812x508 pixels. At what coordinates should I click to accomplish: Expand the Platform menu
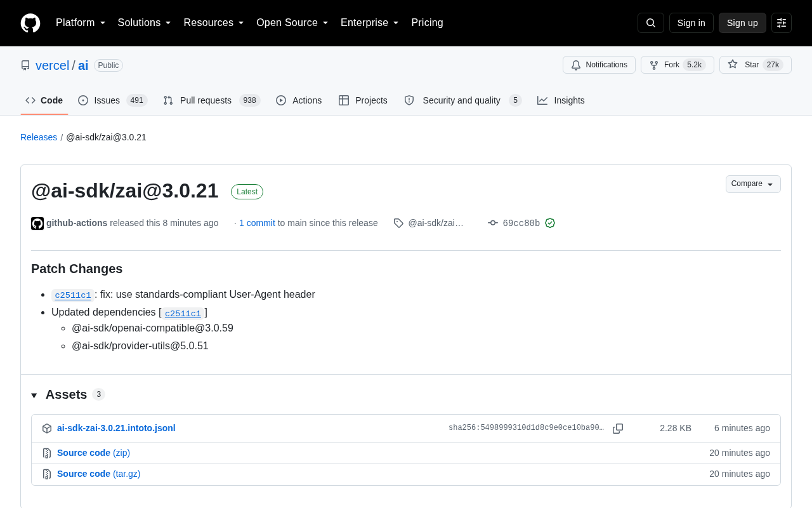(x=81, y=23)
